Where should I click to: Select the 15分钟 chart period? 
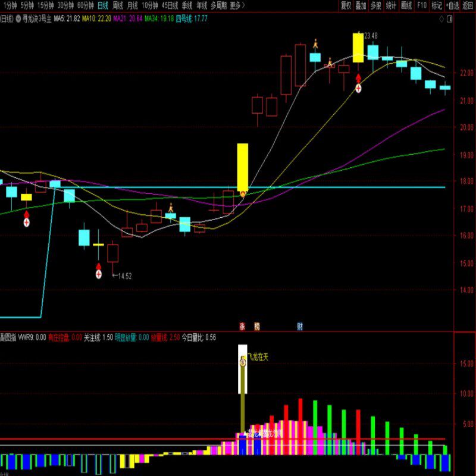click(46, 5)
